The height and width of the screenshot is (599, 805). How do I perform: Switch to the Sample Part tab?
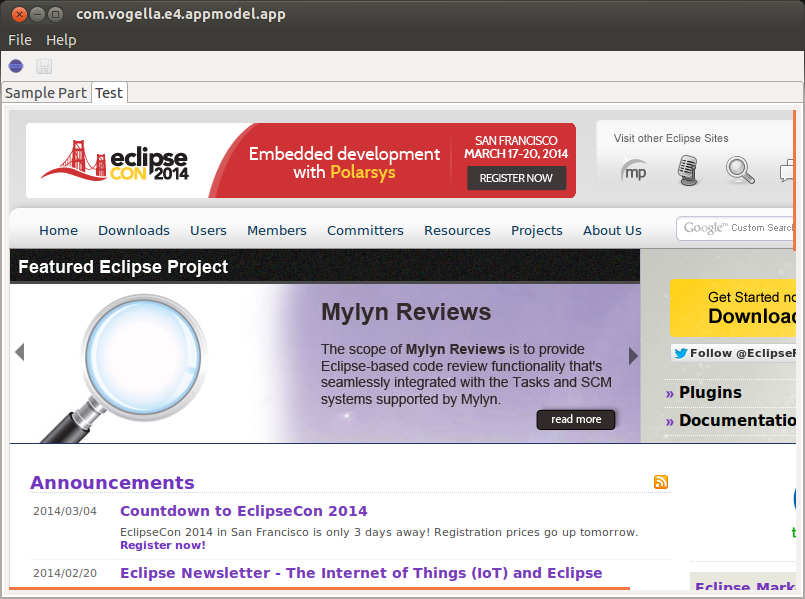point(46,93)
